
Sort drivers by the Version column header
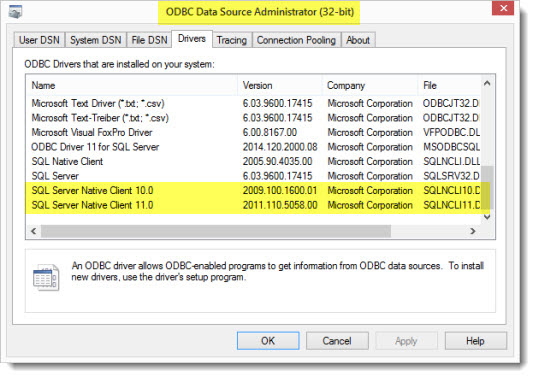click(280, 85)
